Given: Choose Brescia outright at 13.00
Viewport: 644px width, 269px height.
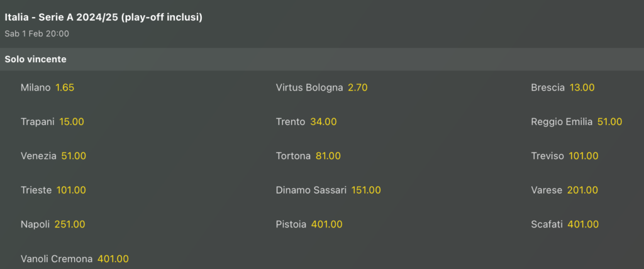Looking at the screenshot, I should [x=582, y=88].
